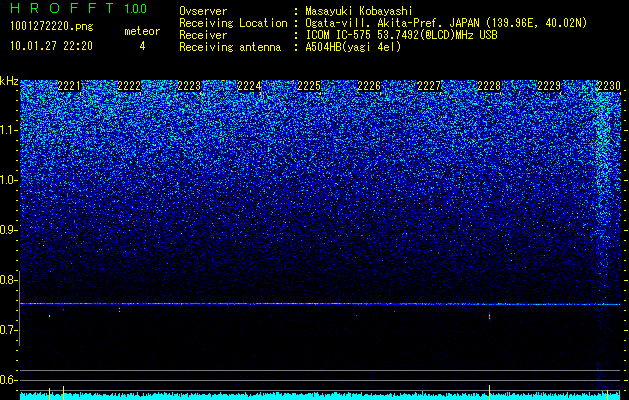The image size is (629, 400).
Task: Click the 2224 time marker
Action: (x=249, y=86)
